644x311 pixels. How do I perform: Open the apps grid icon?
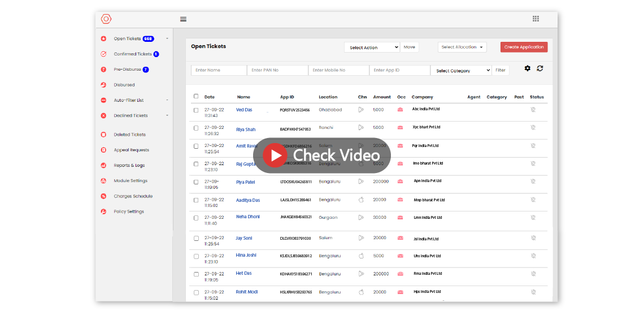click(x=536, y=19)
